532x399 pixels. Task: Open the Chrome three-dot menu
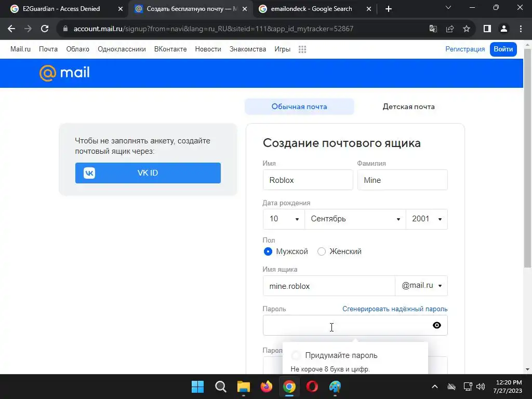[x=521, y=29]
